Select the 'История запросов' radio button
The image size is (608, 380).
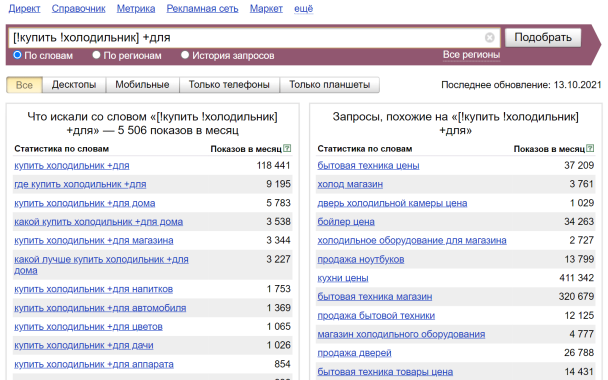[185, 55]
